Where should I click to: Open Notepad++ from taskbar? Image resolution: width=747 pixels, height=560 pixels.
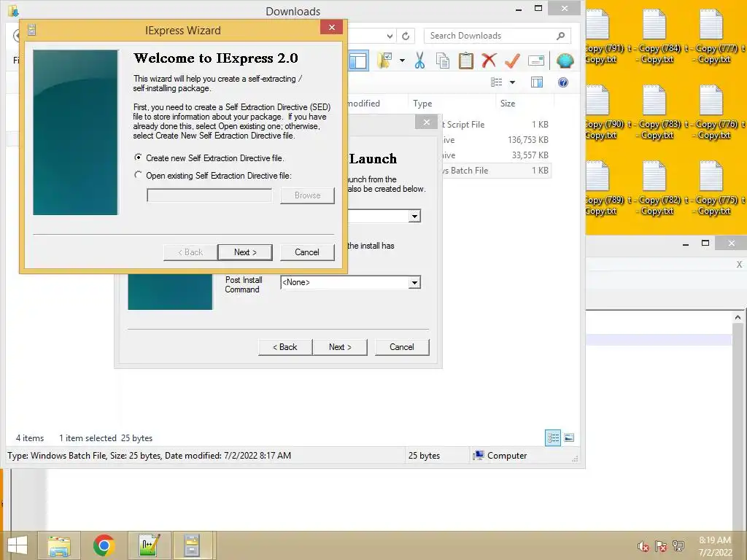tap(149, 545)
